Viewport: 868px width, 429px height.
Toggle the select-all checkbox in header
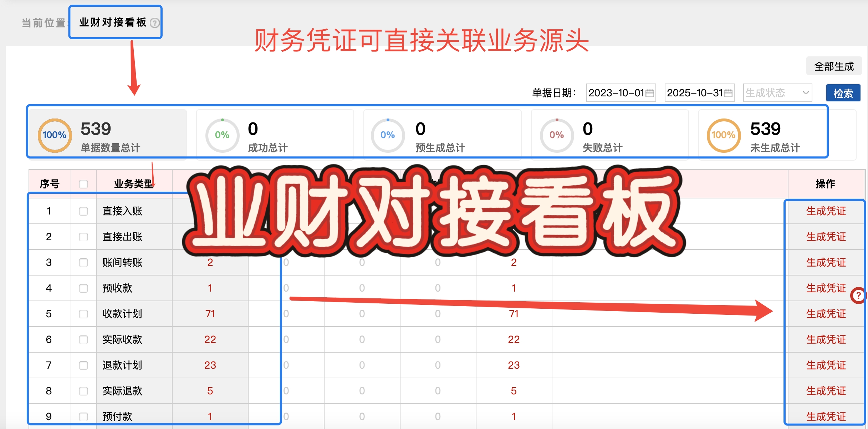click(83, 184)
